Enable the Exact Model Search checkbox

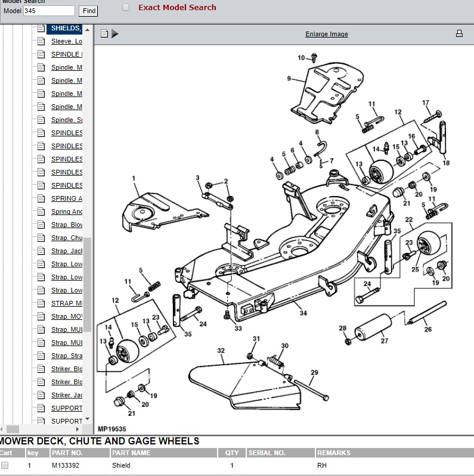(x=126, y=8)
